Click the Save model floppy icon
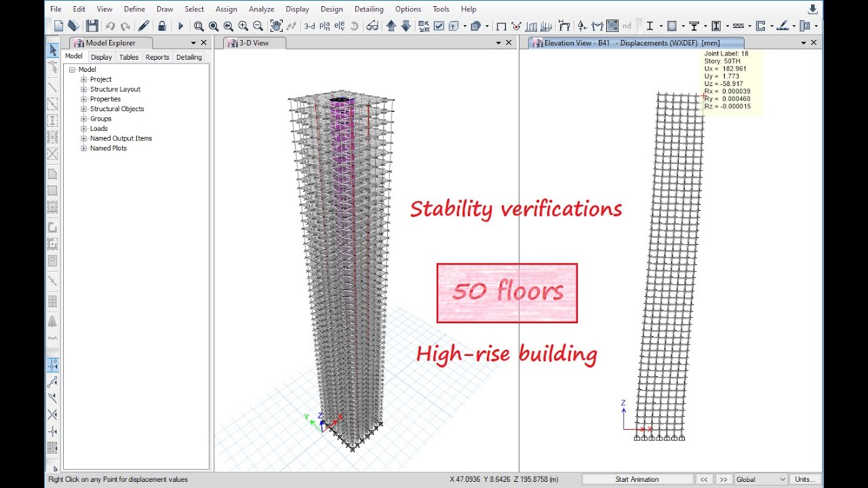Image resolution: width=868 pixels, height=488 pixels. click(92, 26)
